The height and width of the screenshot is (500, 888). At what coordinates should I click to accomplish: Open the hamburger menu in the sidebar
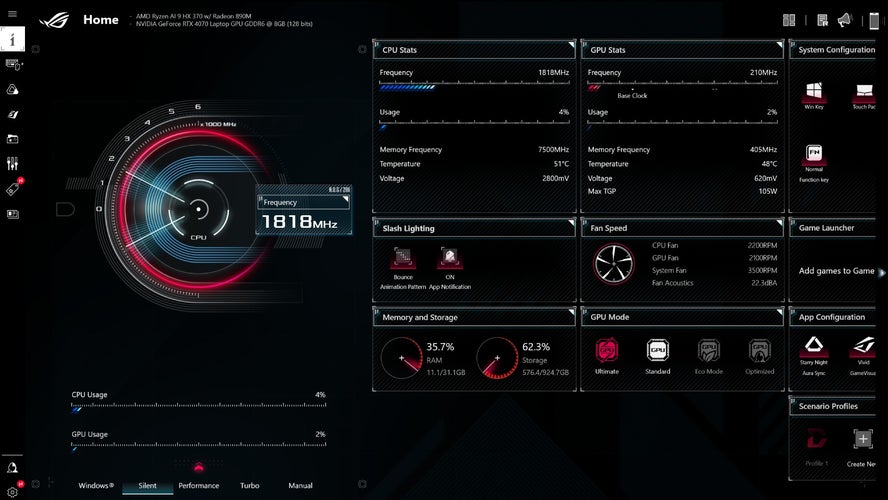[13, 14]
